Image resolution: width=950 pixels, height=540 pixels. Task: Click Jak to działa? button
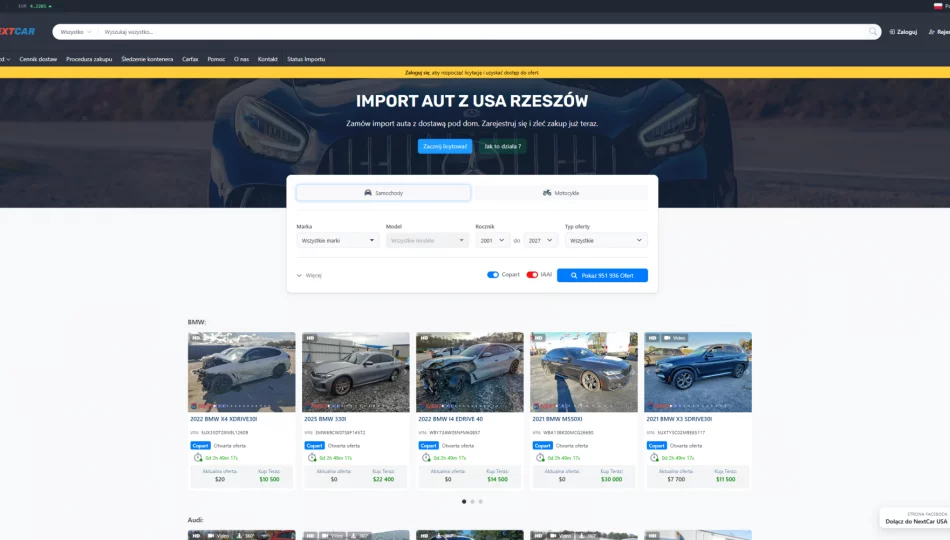502,146
